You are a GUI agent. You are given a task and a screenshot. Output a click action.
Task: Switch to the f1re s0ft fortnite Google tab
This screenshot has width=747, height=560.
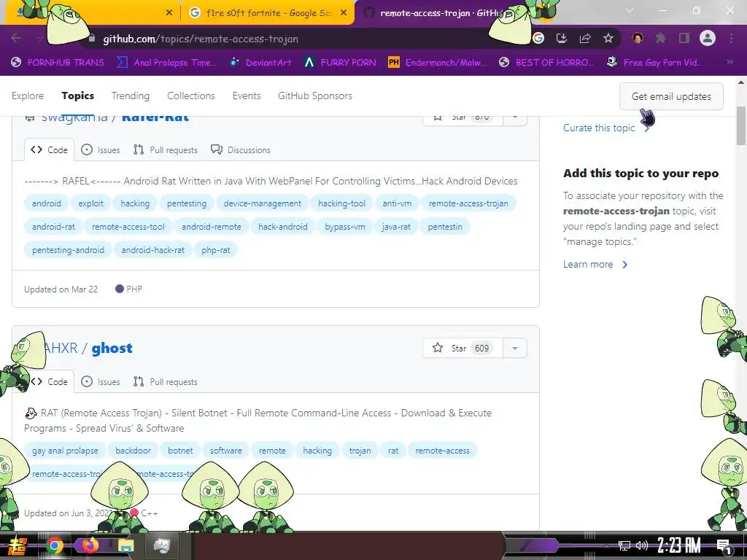268,13
